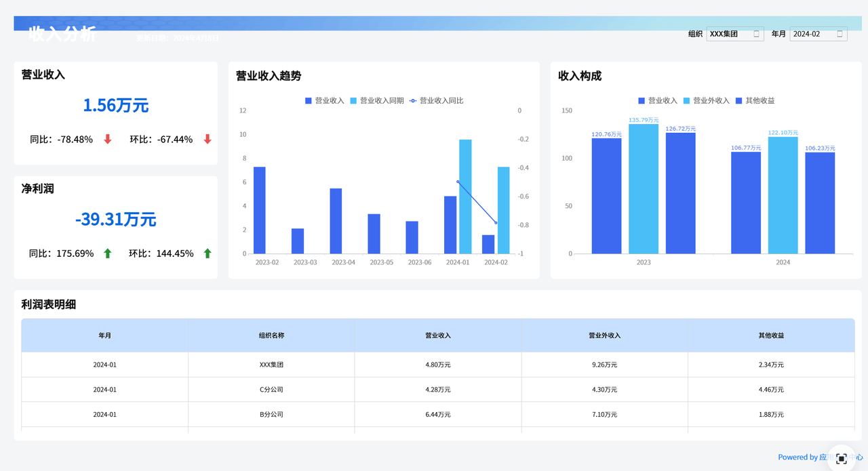Screen dimensions: 868x471
Task: Open the 年月 dropdown showing 2024-02
Action: (x=818, y=34)
